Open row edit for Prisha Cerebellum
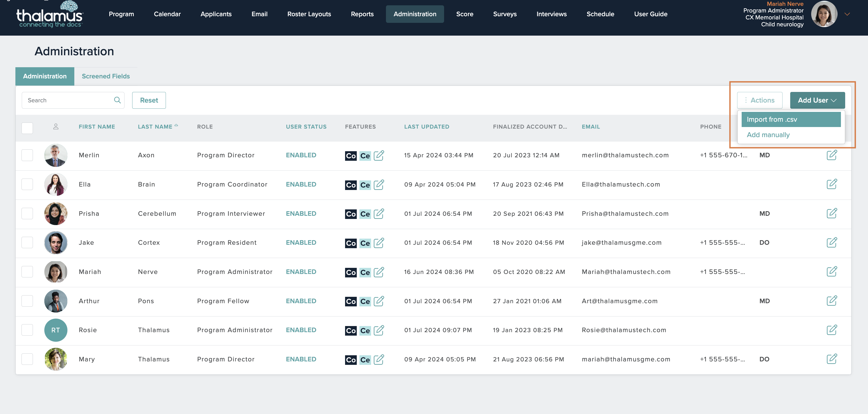Viewport: 868px width, 414px height. pos(832,213)
